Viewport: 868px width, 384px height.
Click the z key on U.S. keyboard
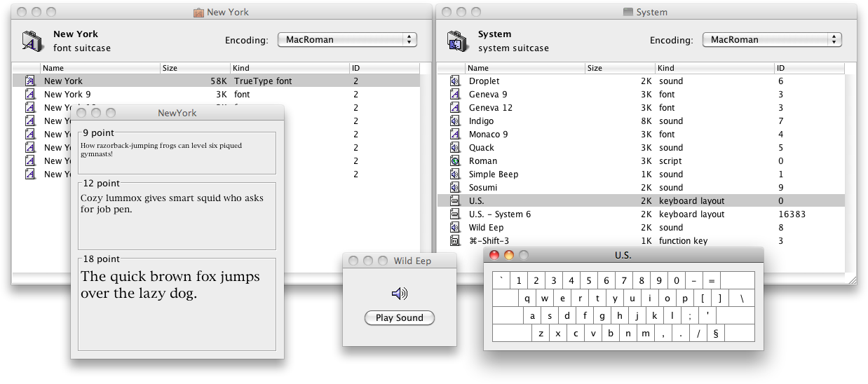[x=541, y=334]
